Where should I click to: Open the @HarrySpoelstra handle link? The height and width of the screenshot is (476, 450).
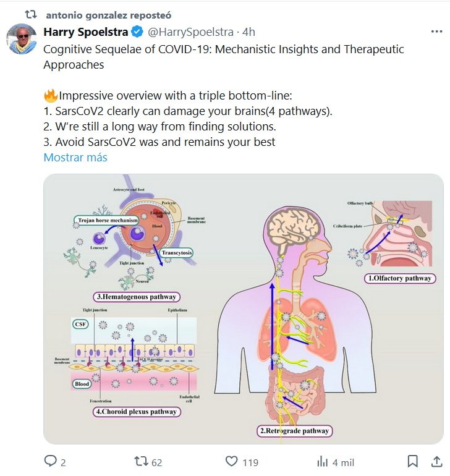click(192, 32)
